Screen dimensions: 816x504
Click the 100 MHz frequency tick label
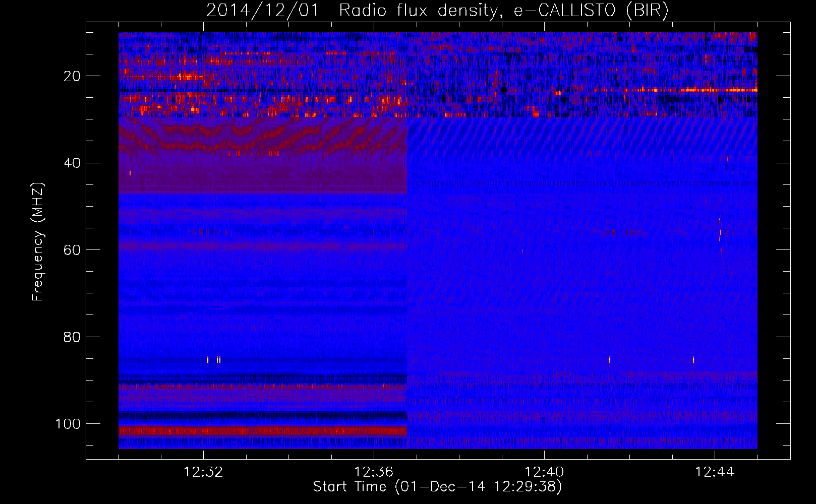(68, 424)
